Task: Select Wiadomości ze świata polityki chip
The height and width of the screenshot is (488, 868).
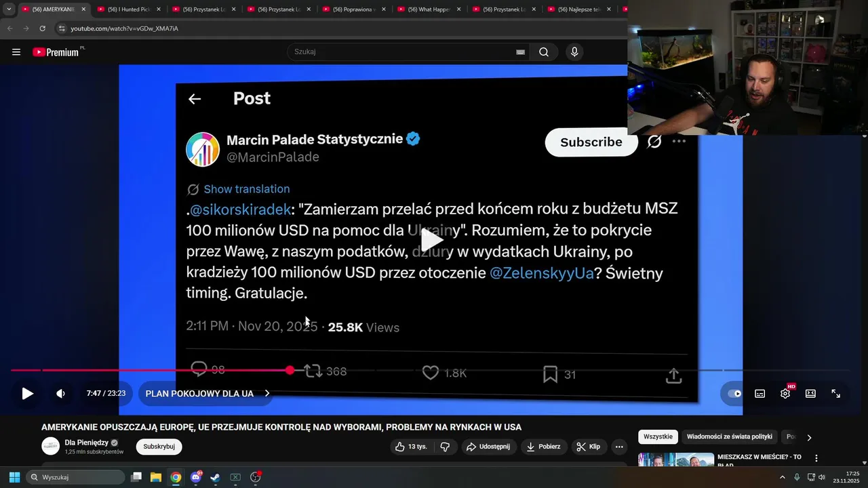Action: (x=730, y=437)
